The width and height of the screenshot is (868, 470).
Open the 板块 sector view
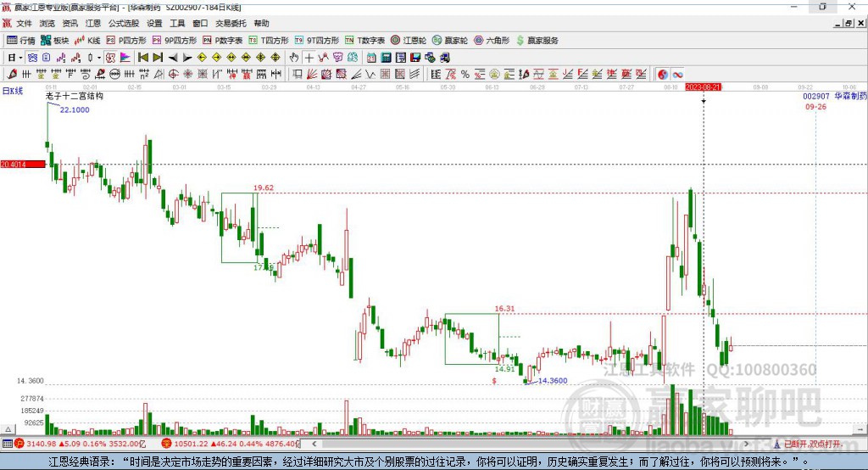click(55, 41)
